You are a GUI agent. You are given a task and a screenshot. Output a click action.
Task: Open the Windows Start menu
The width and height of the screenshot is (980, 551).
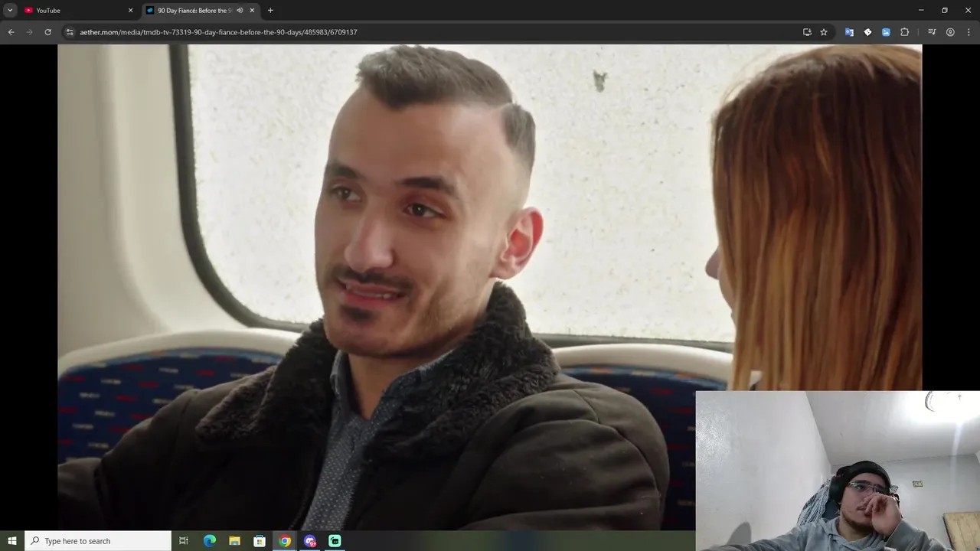click(x=12, y=541)
